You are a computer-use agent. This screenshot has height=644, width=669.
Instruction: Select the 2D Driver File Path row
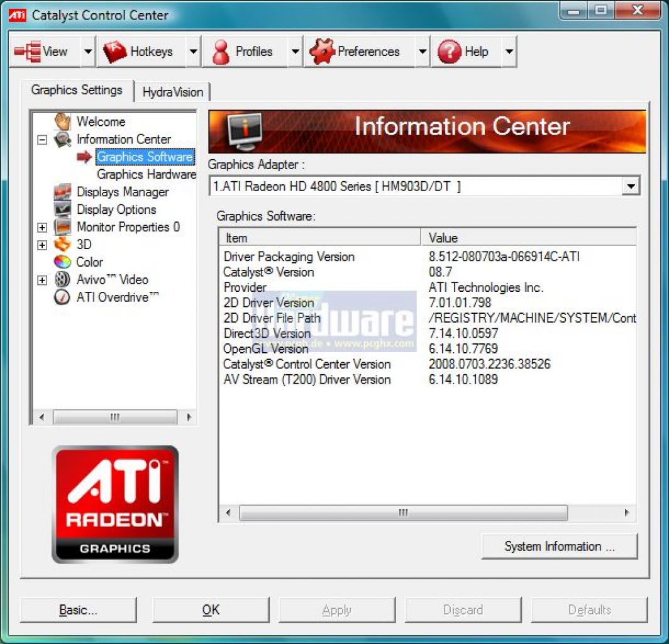point(428,318)
